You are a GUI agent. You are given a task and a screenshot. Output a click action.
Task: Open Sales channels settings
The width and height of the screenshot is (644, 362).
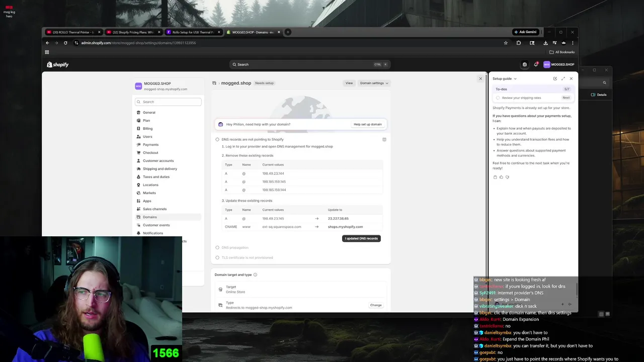point(154,209)
